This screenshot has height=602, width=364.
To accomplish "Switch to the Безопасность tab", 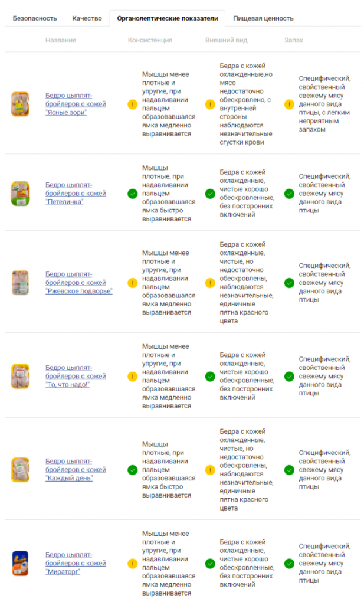I will (x=35, y=18).
